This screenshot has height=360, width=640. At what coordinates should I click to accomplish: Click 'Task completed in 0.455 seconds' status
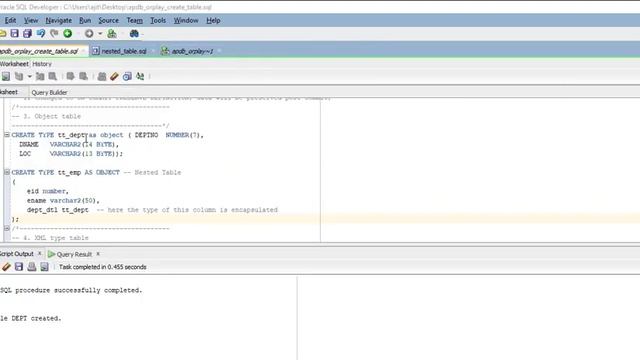[x=102, y=267]
